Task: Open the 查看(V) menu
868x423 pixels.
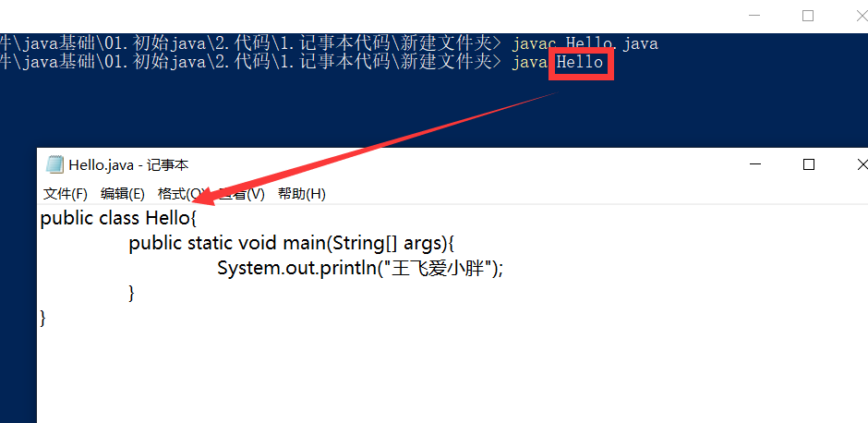Action: (x=241, y=194)
